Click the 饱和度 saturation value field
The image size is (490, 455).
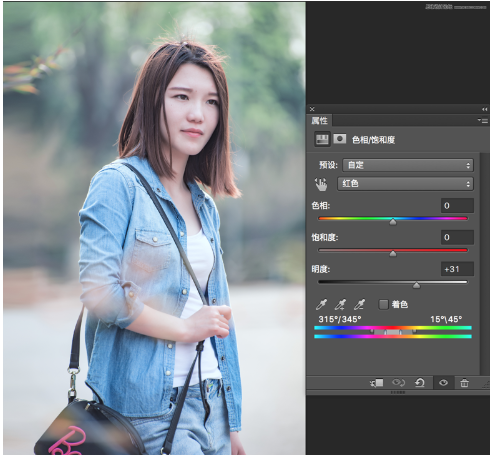click(457, 237)
